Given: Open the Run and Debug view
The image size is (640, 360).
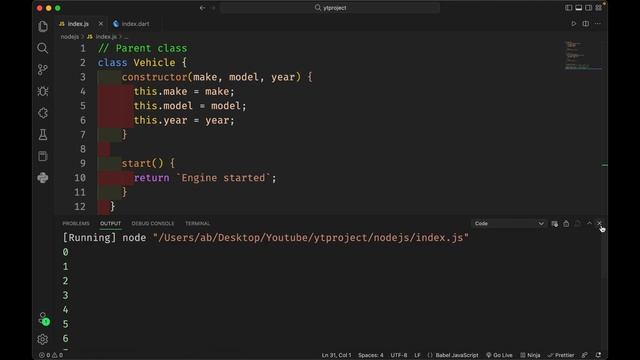Looking at the screenshot, I should 43,91.
